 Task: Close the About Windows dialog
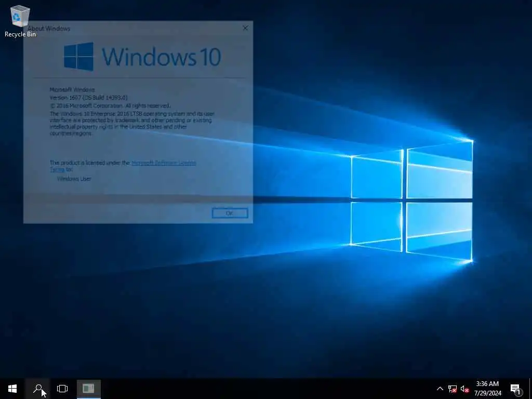click(x=245, y=28)
